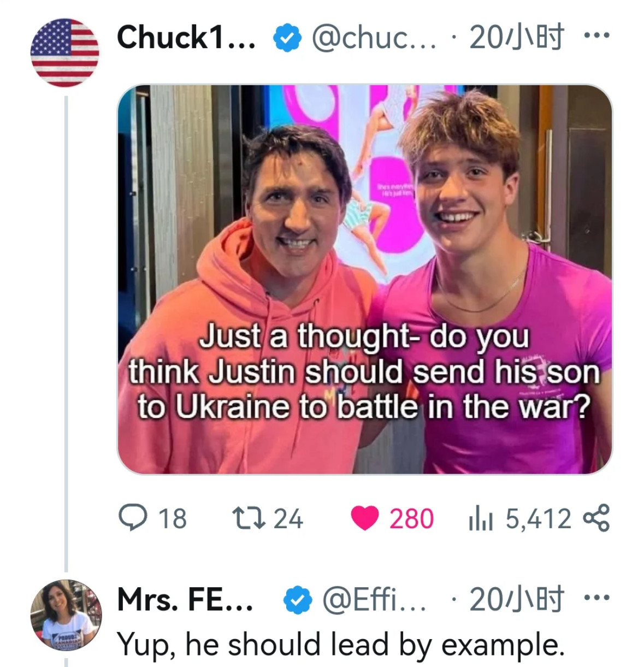Tap Chuck's blue verified badge
This screenshot has width=644, height=667.
point(287,38)
